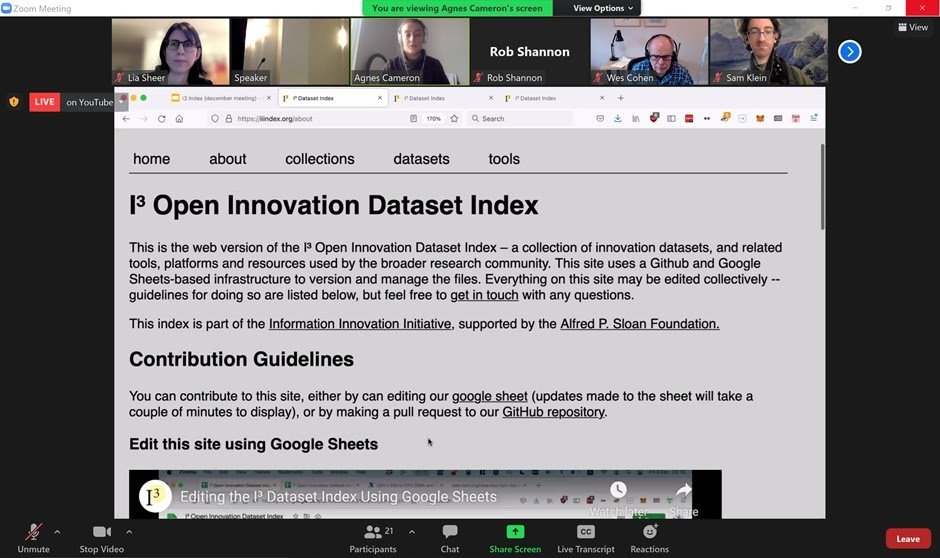Image resolution: width=940 pixels, height=558 pixels.
Task: Open the LIVE on YouTube dropdown
Action: (x=120, y=101)
